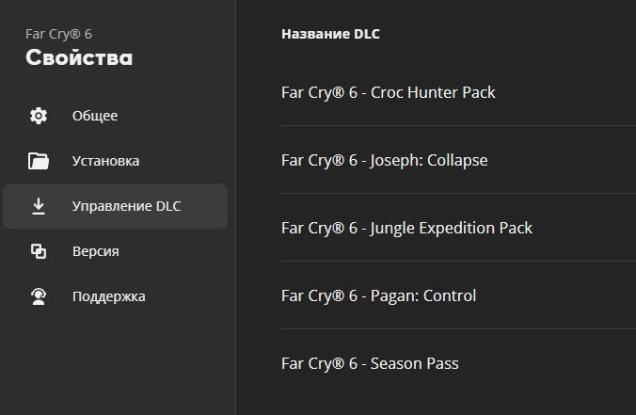Click the Far Cry® 6 title above Свойства

coord(52,35)
